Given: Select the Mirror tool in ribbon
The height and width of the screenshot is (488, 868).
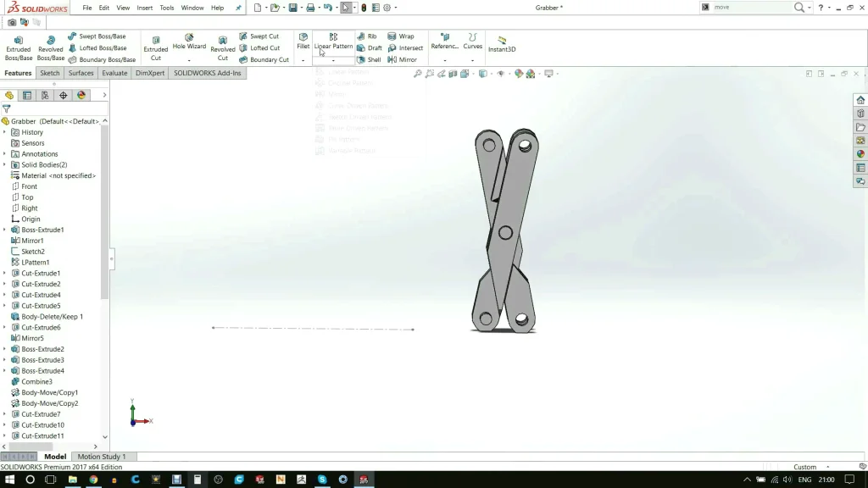Looking at the screenshot, I should [402, 60].
